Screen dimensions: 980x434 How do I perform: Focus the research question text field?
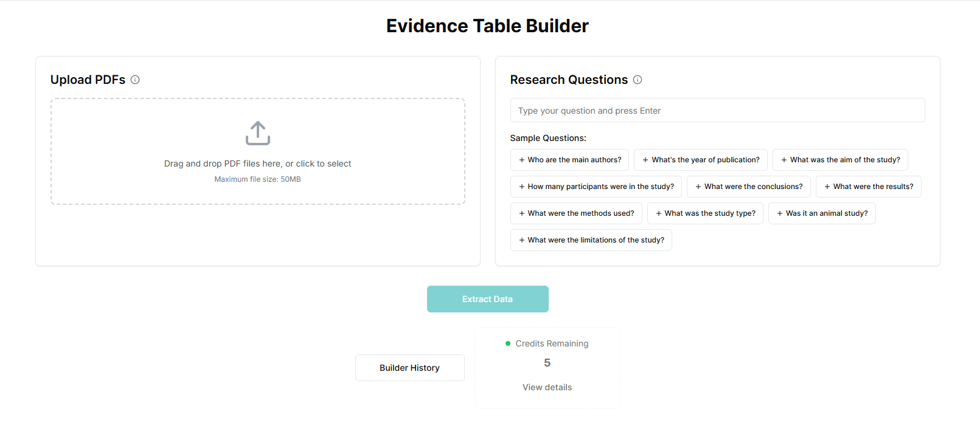(717, 111)
